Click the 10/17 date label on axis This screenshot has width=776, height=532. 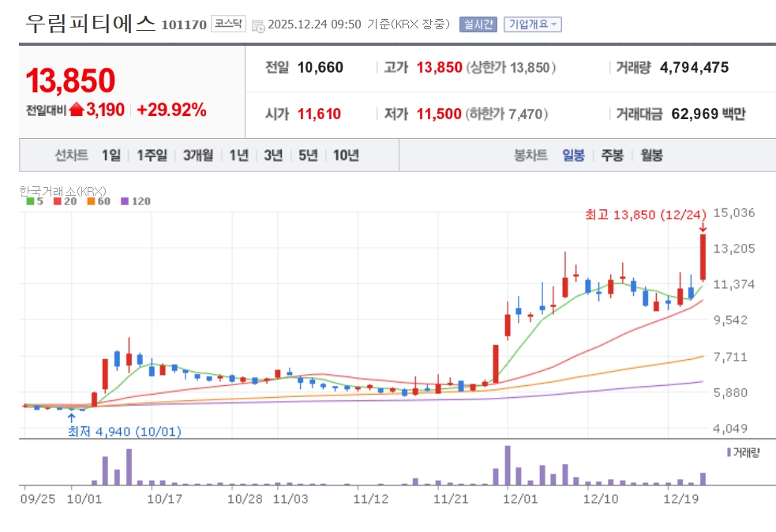(x=164, y=499)
